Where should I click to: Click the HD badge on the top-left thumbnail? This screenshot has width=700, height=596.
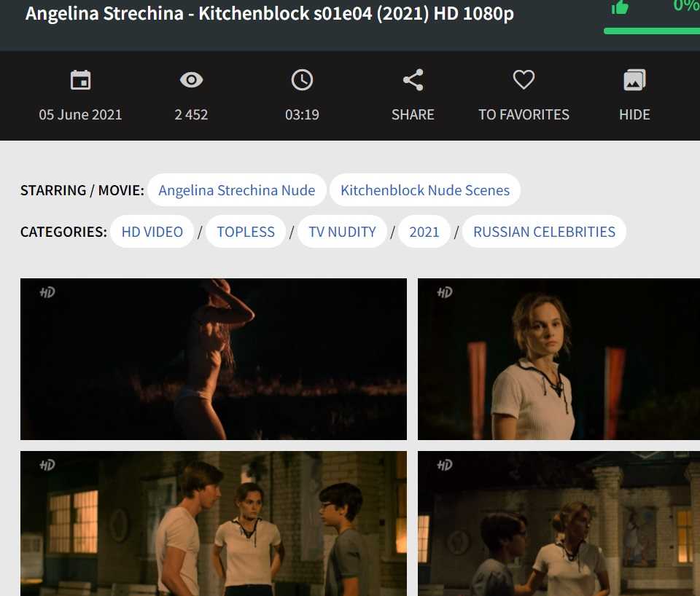[47, 293]
